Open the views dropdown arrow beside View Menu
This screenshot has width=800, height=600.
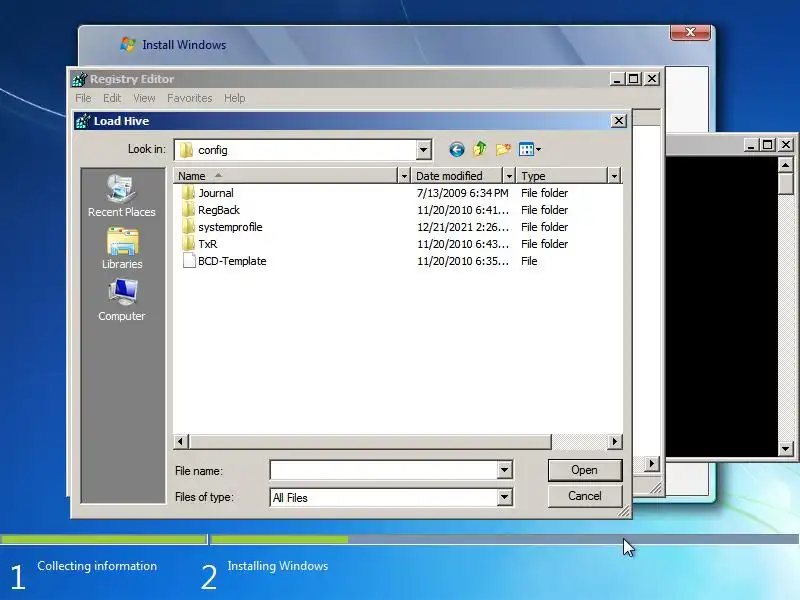(538, 149)
